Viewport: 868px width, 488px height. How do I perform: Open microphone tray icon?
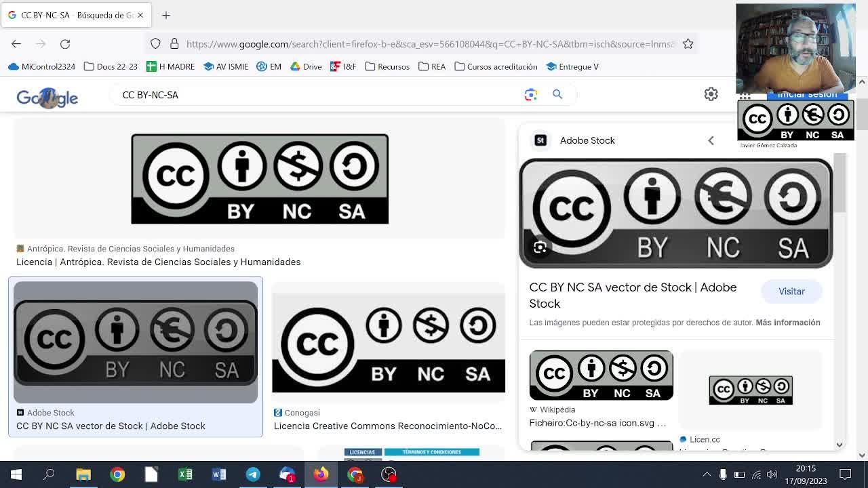(723, 474)
